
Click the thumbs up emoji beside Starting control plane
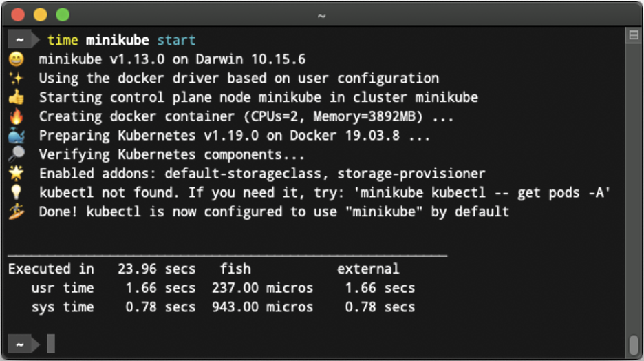[x=17, y=97]
